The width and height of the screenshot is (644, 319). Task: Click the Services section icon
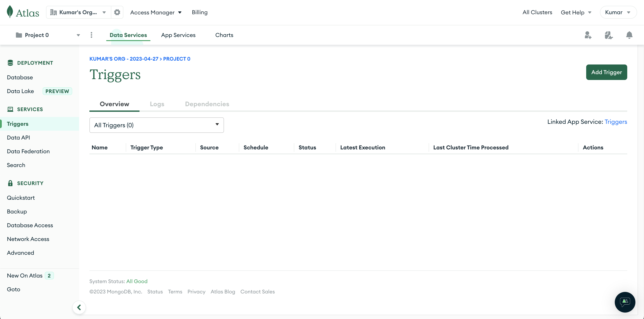(10, 109)
